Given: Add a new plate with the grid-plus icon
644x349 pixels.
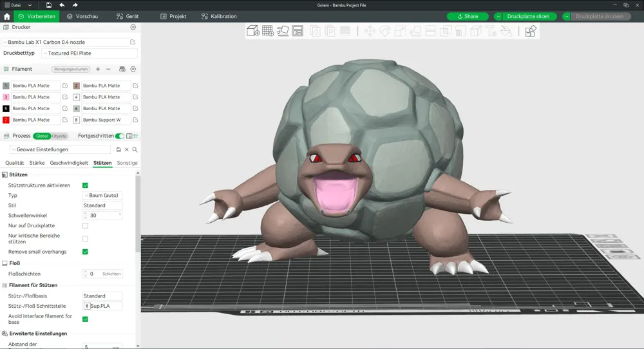Looking at the screenshot, I should (x=268, y=31).
